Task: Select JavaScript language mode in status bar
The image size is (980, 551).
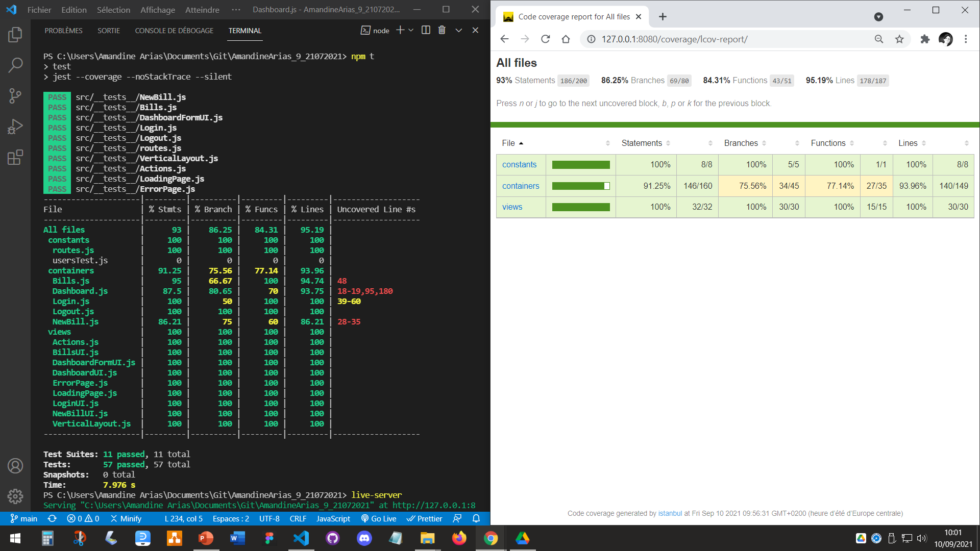Action: (x=333, y=518)
